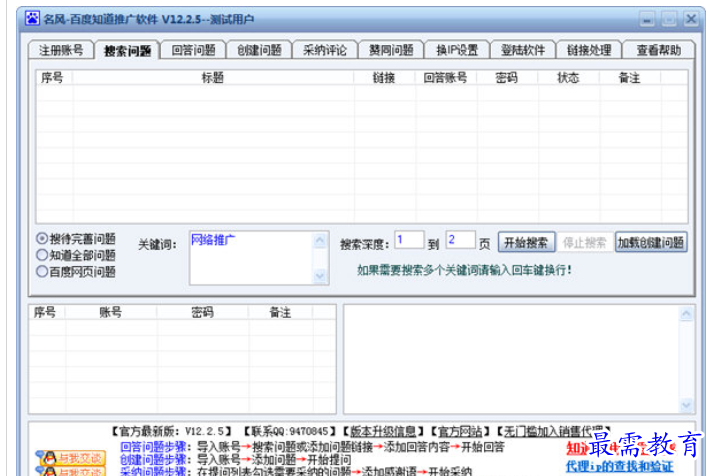Open the 链接处理 tab

589,50
